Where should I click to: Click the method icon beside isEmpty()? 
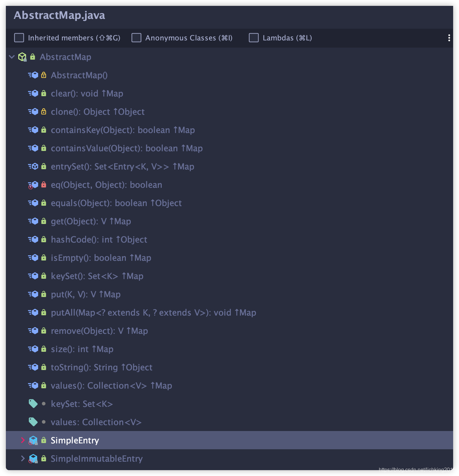click(x=33, y=258)
